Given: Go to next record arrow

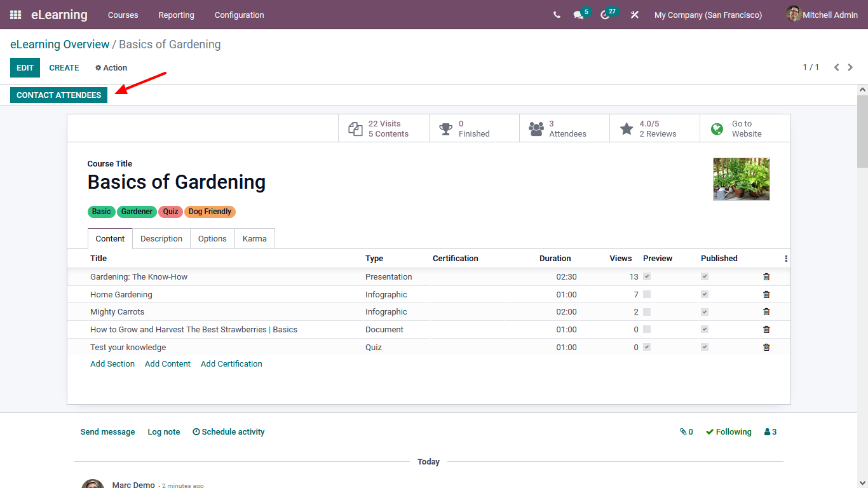Looking at the screenshot, I should point(851,67).
